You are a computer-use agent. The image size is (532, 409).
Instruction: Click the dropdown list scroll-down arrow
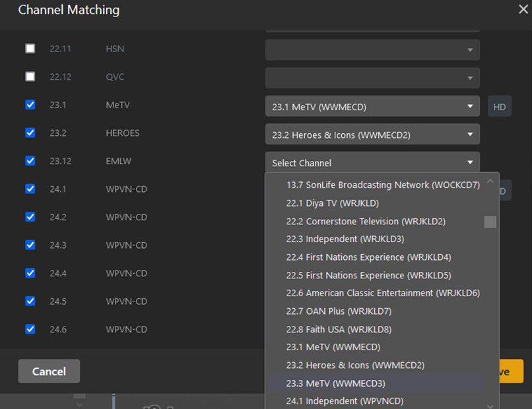490,405
